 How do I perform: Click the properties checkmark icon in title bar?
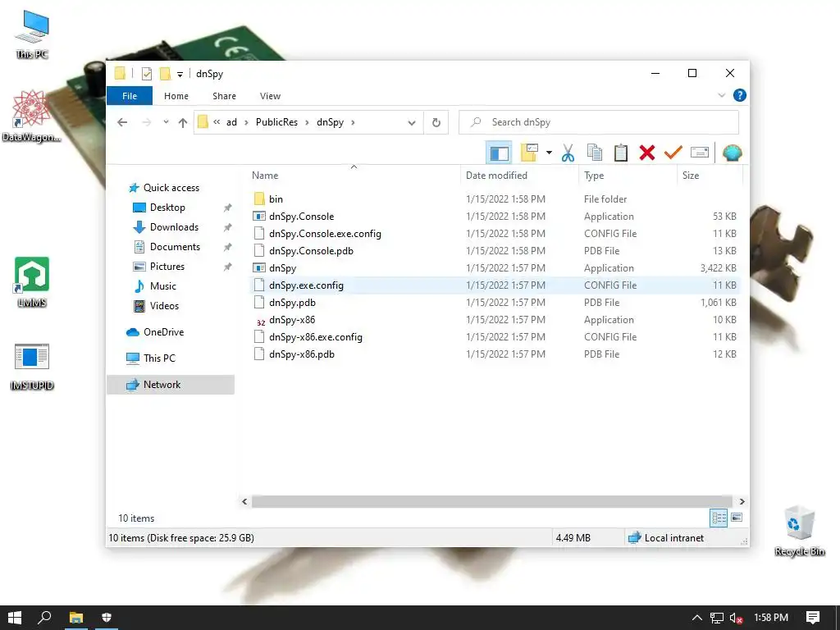pos(146,74)
